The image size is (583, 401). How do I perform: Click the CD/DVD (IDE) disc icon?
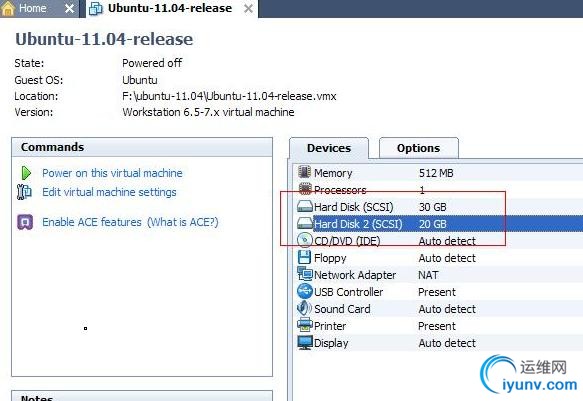click(x=305, y=240)
